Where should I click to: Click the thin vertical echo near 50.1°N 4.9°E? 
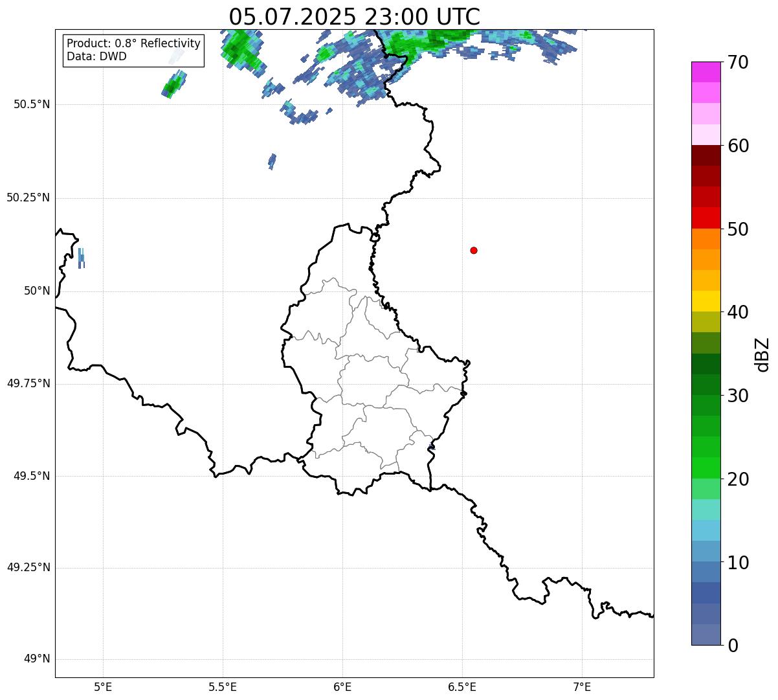pyautogui.click(x=81, y=258)
